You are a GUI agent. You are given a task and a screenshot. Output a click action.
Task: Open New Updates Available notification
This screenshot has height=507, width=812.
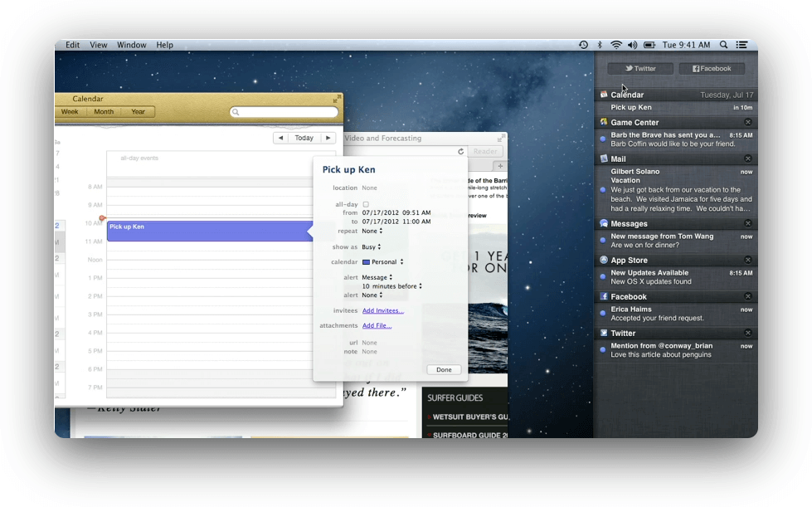pos(675,277)
